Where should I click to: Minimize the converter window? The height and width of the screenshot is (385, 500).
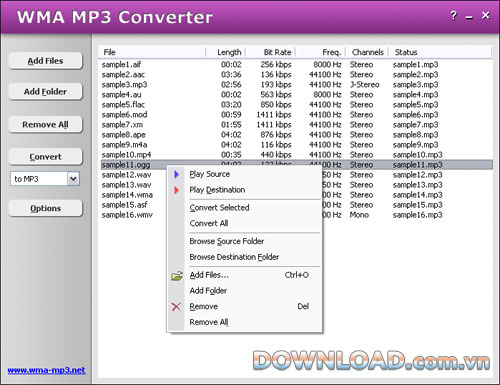pos(469,17)
